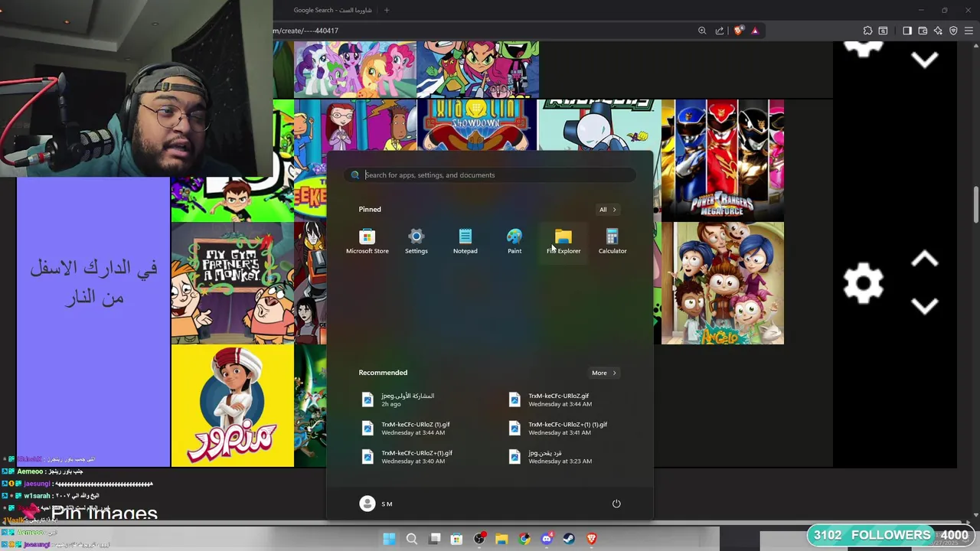Open the Brave Wallet icon
Screen dimensions: 980x551
[923, 31]
